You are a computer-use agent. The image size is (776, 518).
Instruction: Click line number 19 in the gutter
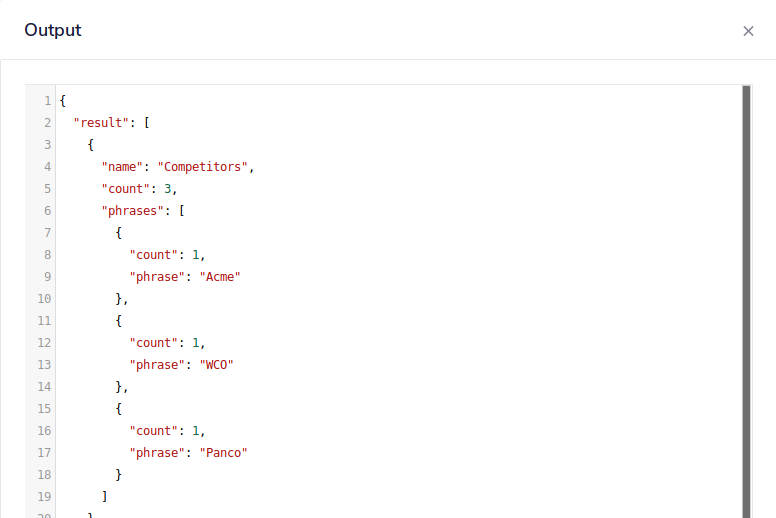(44, 497)
